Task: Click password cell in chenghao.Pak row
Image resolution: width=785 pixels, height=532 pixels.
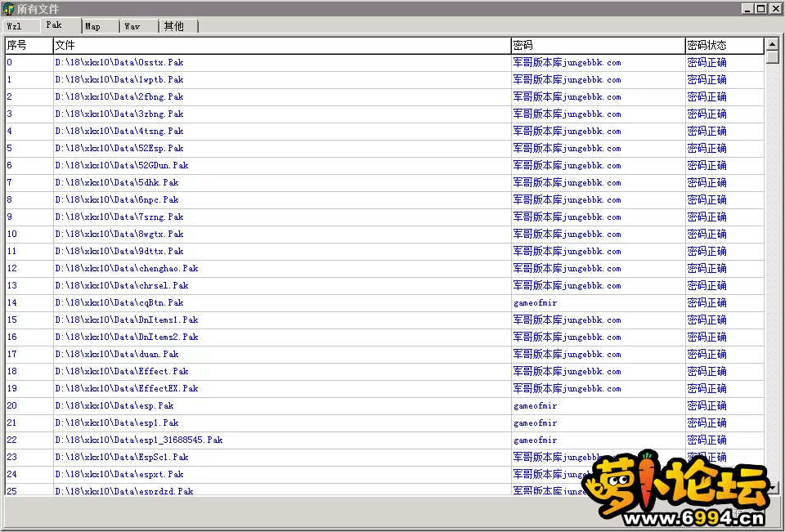Action: pyautogui.click(x=599, y=268)
